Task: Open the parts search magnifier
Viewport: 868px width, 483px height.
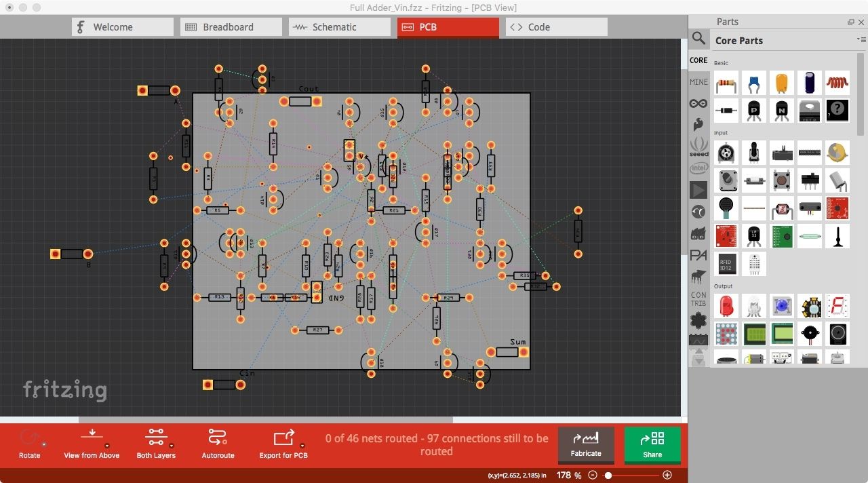Action: 698,39
